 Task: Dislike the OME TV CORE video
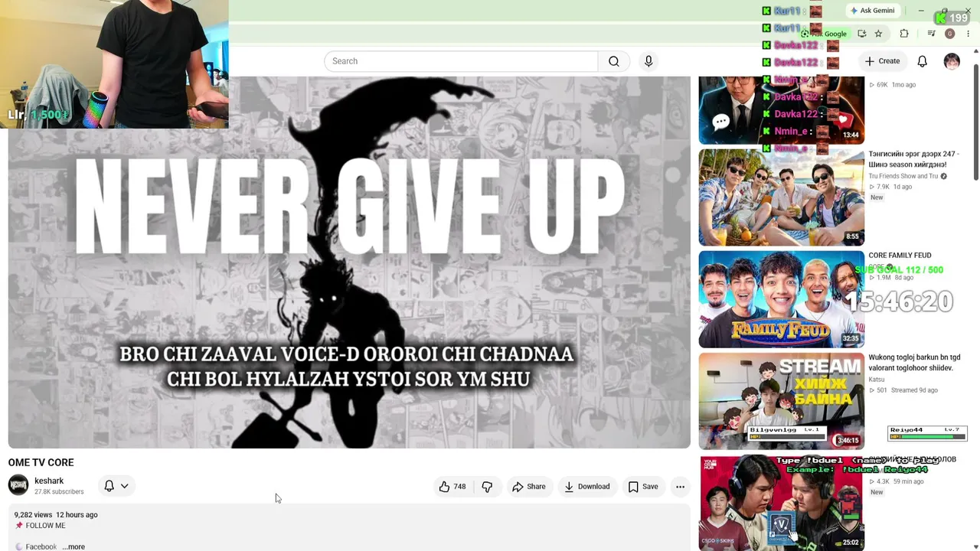tap(487, 487)
